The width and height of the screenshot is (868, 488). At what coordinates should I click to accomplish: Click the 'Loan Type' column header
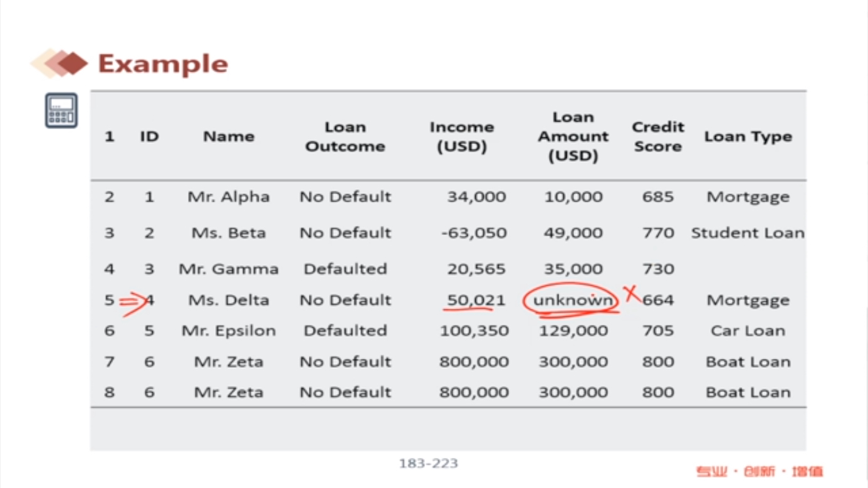tap(748, 137)
